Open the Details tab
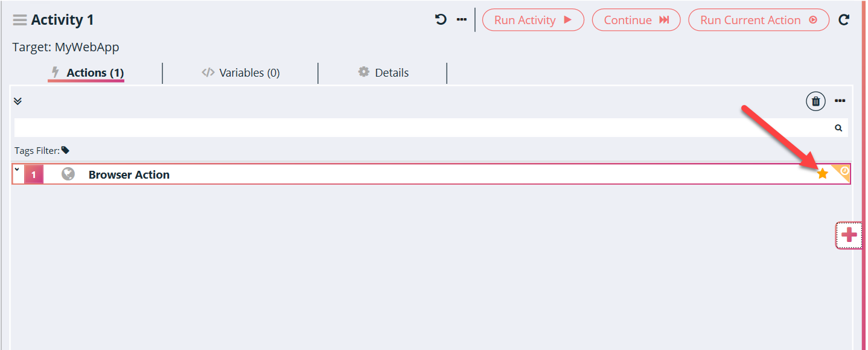The width and height of the screenshot is (868, 350). click(x=383, y=73)
